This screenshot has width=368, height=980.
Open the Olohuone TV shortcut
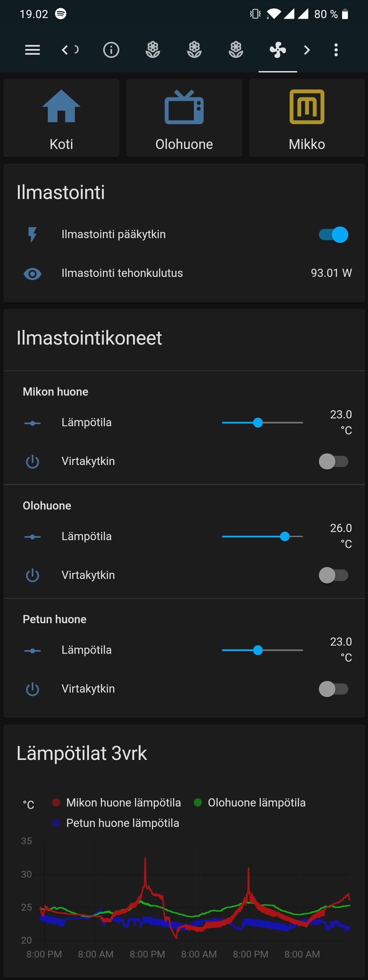pos(184,118)
